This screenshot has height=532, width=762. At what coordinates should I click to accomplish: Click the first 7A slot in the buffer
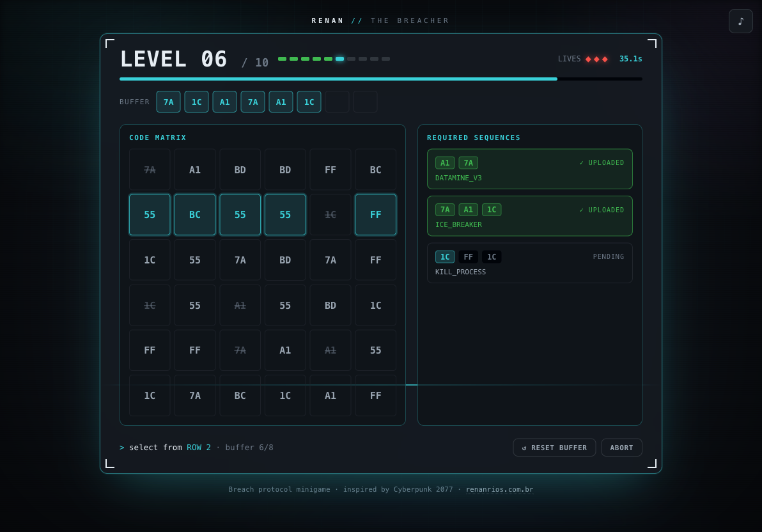point(169,102)
